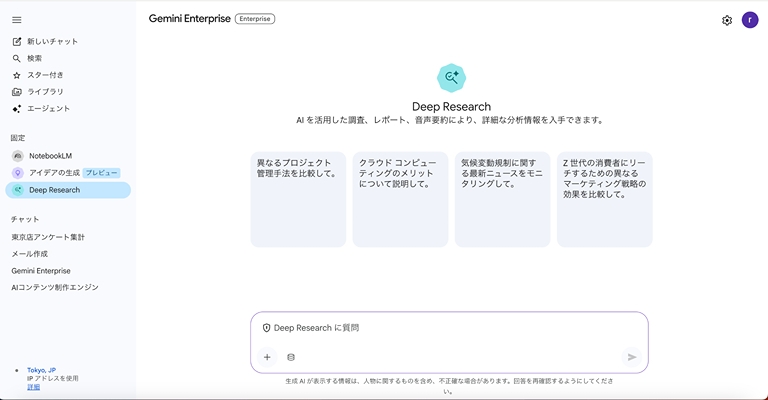The width and height of the screenshot is (768, 400).
Task: Select エージェント in sidebar
Action: (x=48, y=108)
